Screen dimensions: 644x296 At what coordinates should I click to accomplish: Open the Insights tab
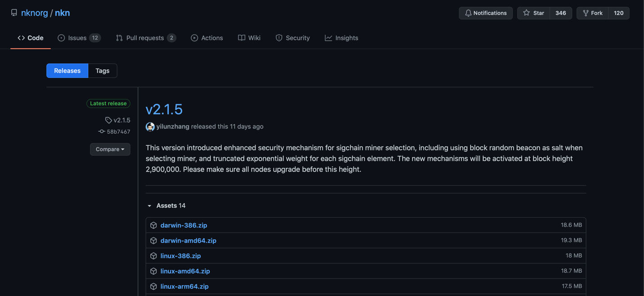[342, 38]
